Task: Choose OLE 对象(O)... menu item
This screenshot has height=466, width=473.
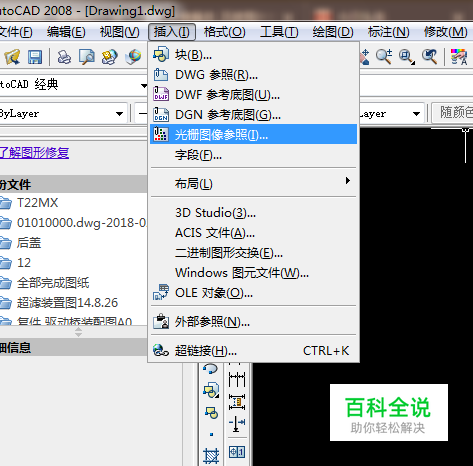Action: tap(253, 293)
